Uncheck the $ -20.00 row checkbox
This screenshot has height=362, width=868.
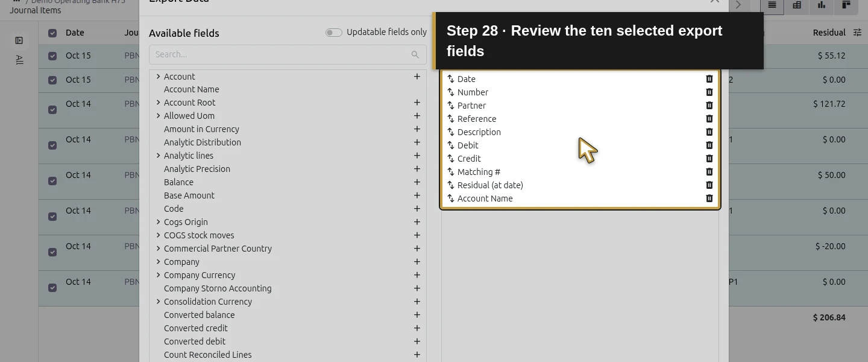(x=52, y=252)
